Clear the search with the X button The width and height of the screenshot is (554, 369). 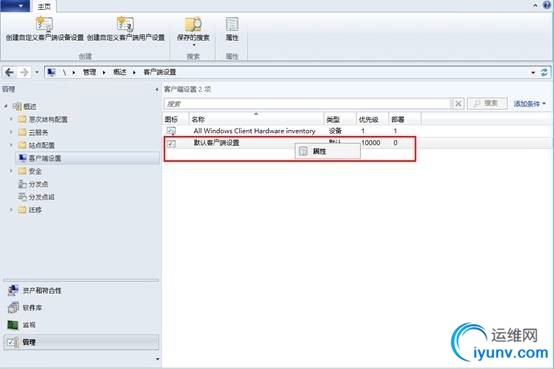click(x=458, y=104)
